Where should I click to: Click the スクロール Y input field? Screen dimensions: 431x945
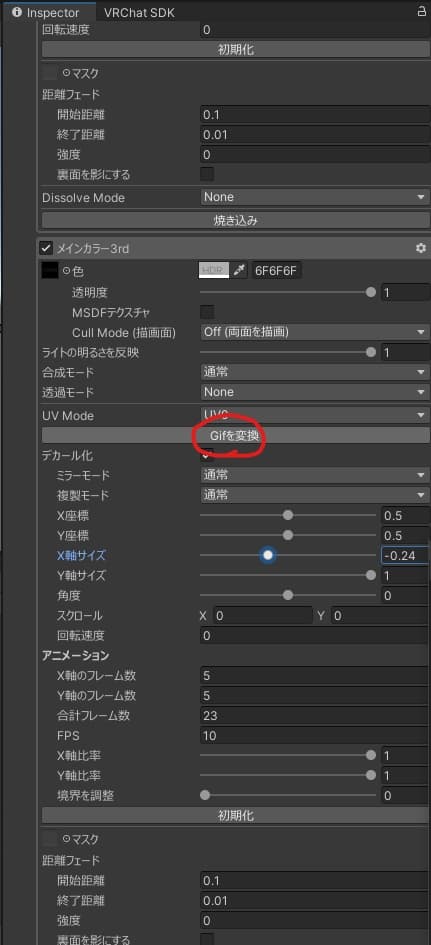point(379,616)
